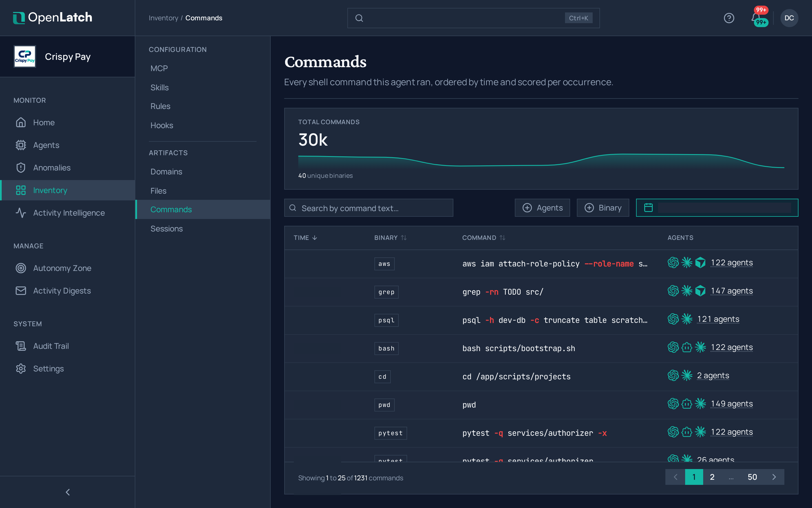Open the Audit Trail page
812x508 pixels.
click(x=67, y=346)
